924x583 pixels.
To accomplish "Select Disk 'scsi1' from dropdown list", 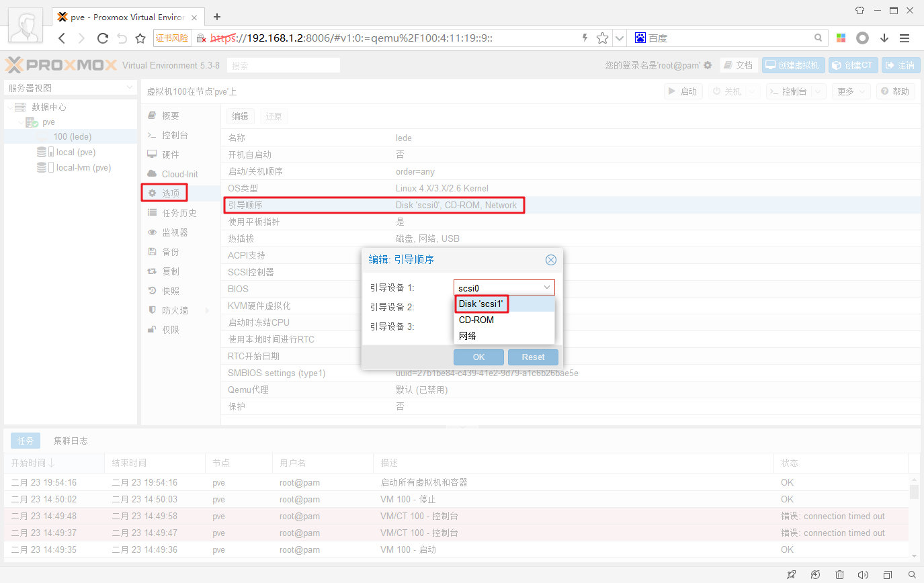I will pos(504,304).
